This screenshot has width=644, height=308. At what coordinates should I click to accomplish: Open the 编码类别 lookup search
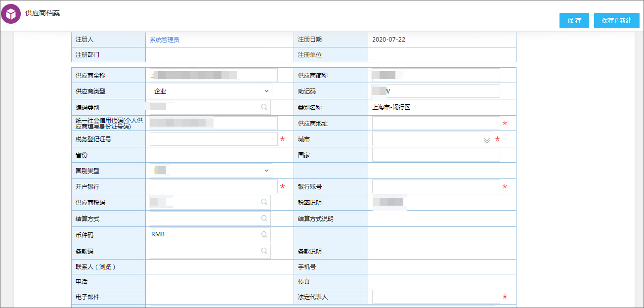264,107
